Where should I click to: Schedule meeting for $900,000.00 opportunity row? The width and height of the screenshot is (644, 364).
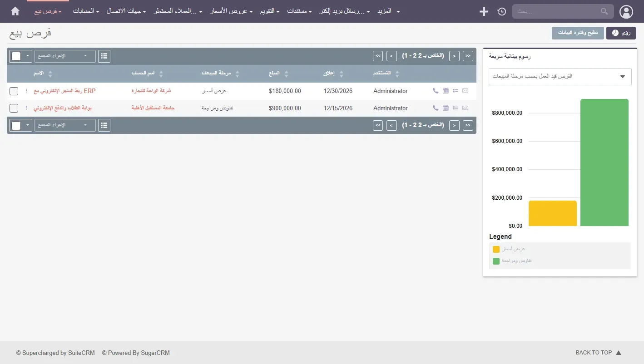coord(446,108)
